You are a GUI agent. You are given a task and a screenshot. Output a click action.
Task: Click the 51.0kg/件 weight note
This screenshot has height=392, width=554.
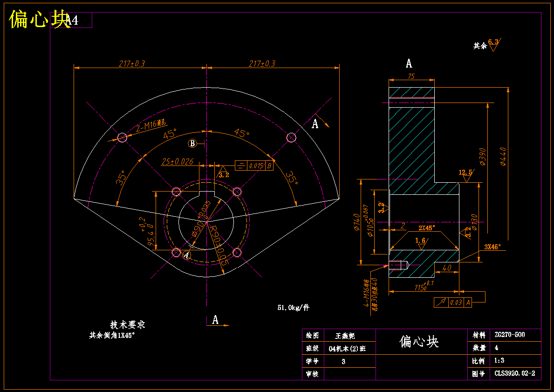[x=294, y=308]
